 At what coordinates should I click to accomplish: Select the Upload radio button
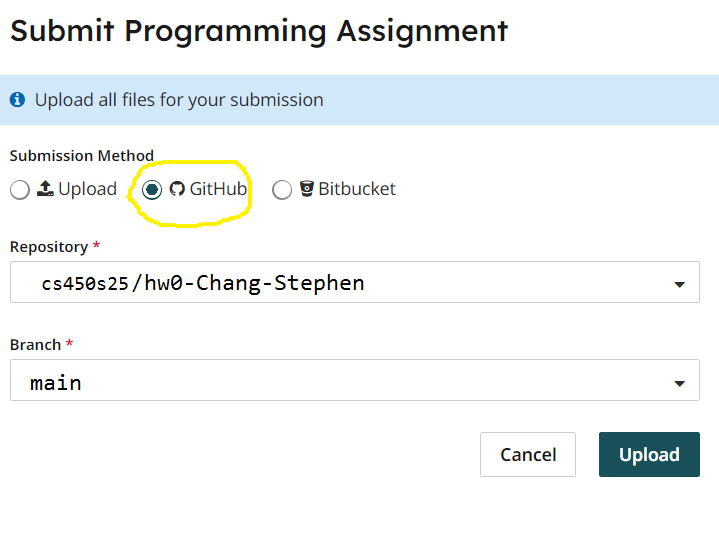20,189
